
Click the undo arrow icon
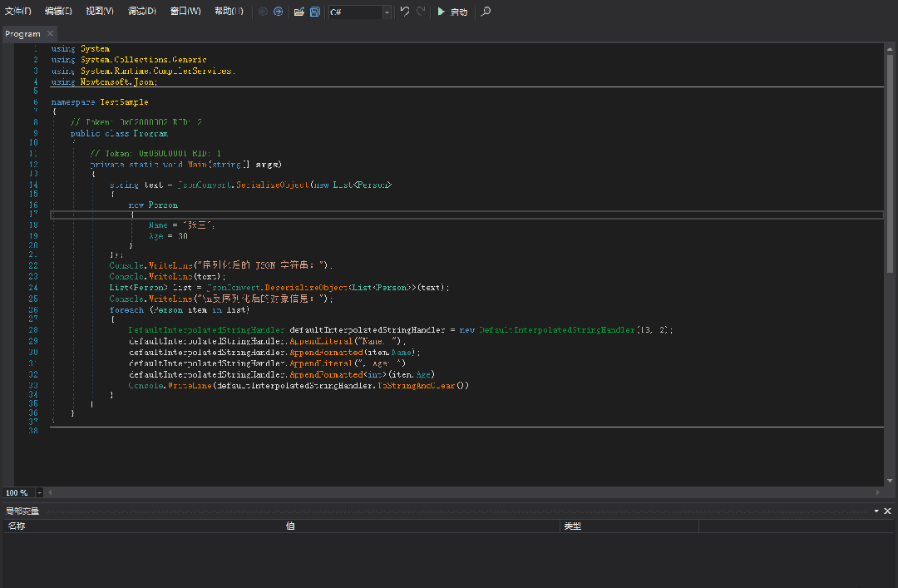(x=405, y=12)
